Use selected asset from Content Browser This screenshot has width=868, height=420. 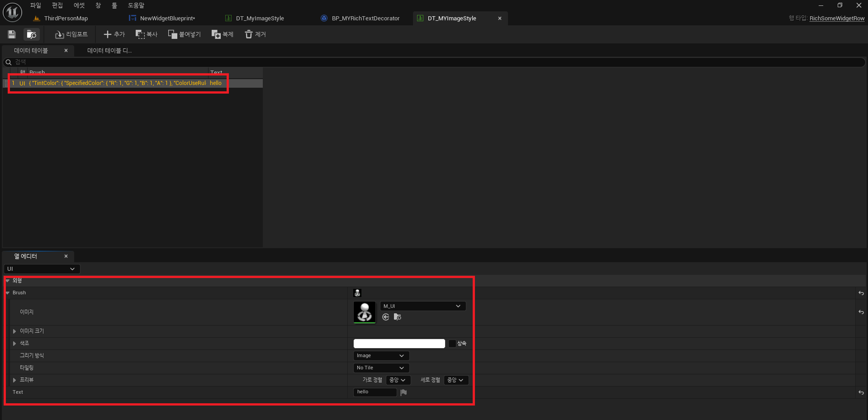coord(386,317)
